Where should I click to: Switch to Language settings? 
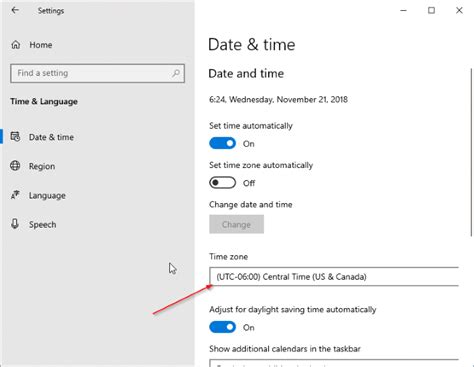tap(47, 195)
